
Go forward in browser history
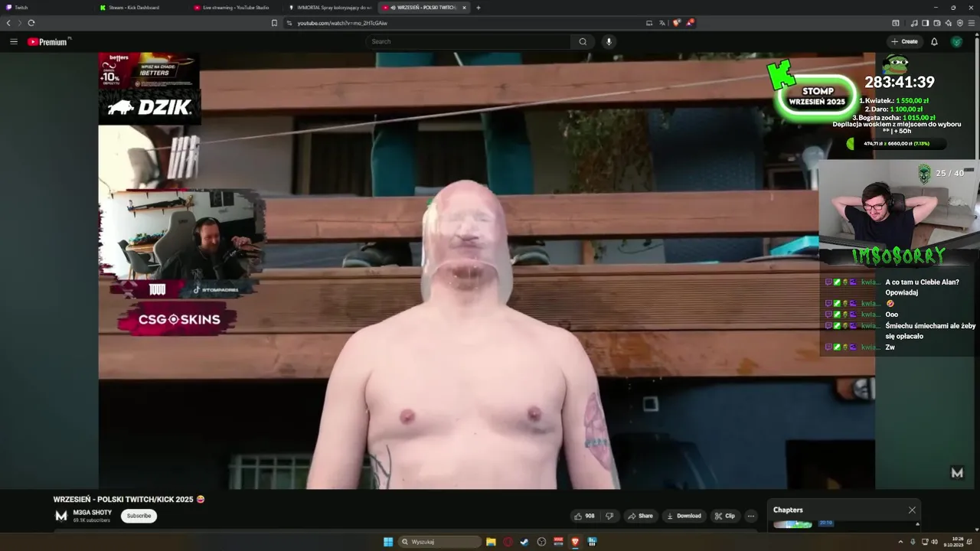click(x=19, y=23)
